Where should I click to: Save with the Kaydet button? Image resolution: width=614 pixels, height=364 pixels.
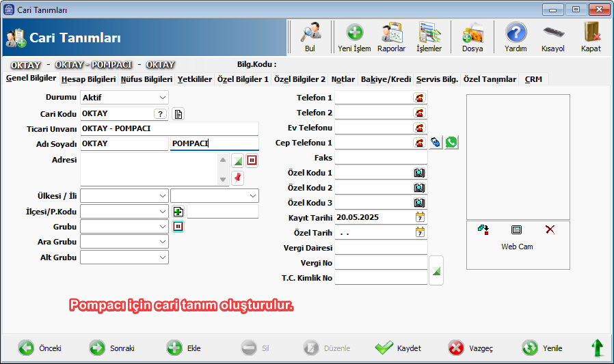tap(398, 348)
